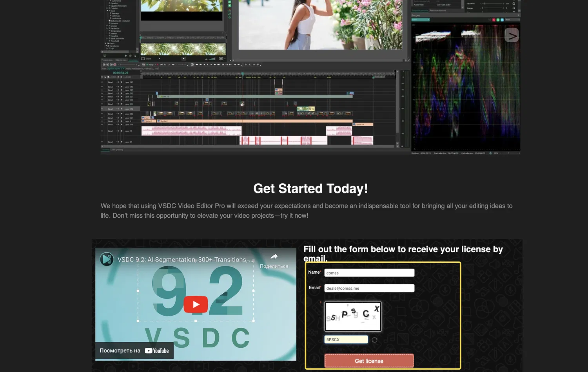Click the 'Email' field label
588x372 pixels.
314,287
